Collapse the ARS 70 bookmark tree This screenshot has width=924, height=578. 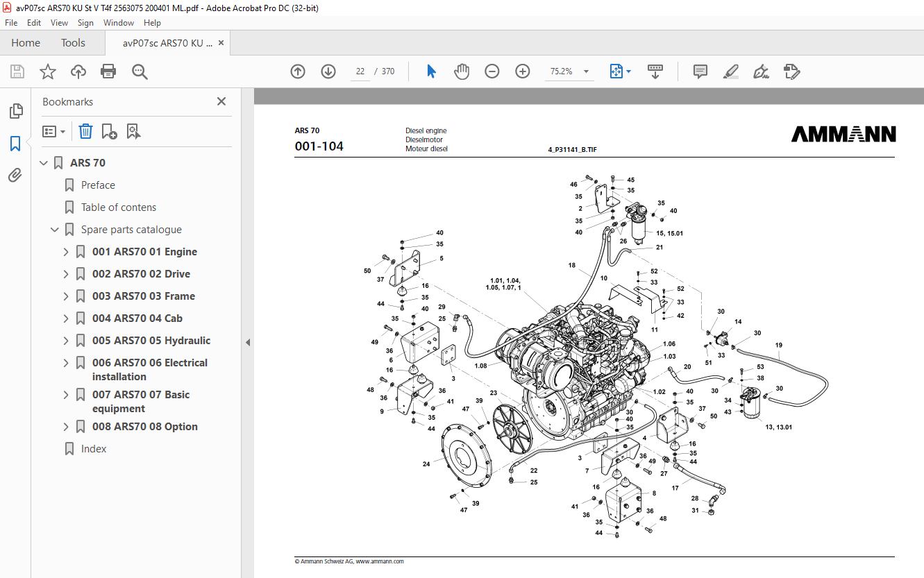click(x=44, y=163)
